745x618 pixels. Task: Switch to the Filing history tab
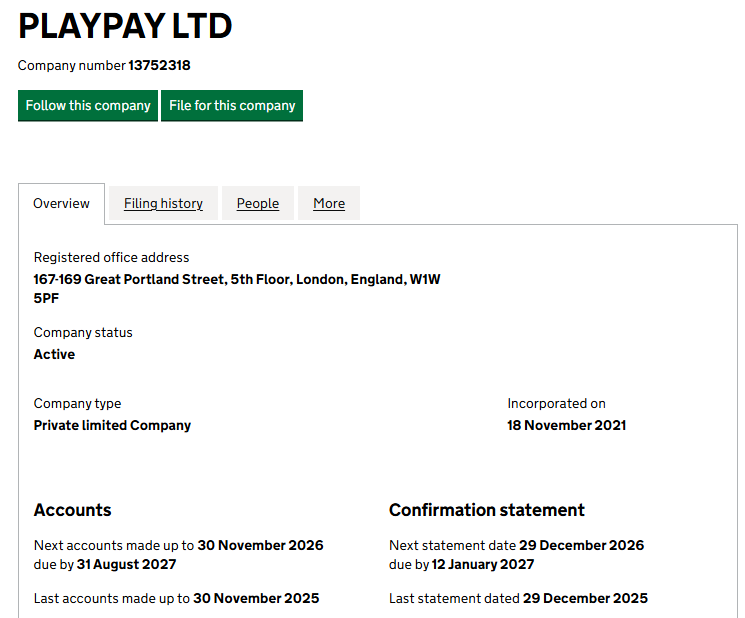163,203
